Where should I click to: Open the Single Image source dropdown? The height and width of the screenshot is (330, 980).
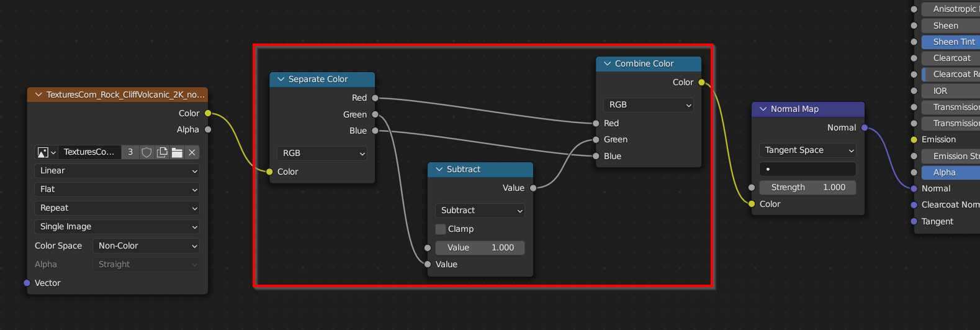tap(117, 227)
